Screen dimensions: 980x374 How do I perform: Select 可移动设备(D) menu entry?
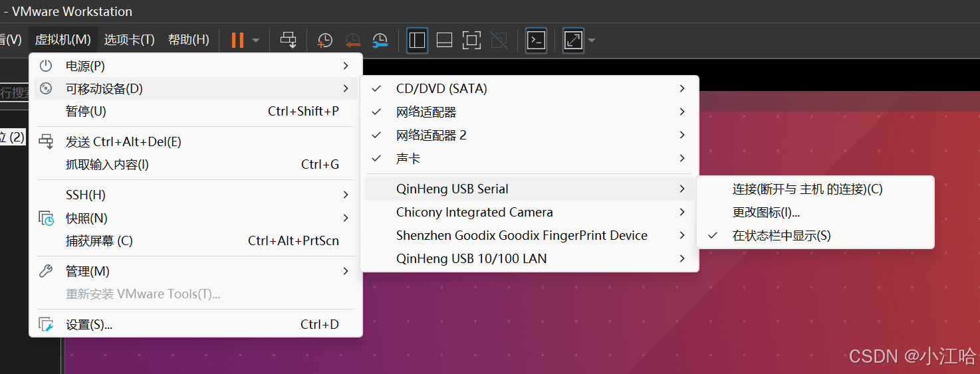tap(195, 88)
